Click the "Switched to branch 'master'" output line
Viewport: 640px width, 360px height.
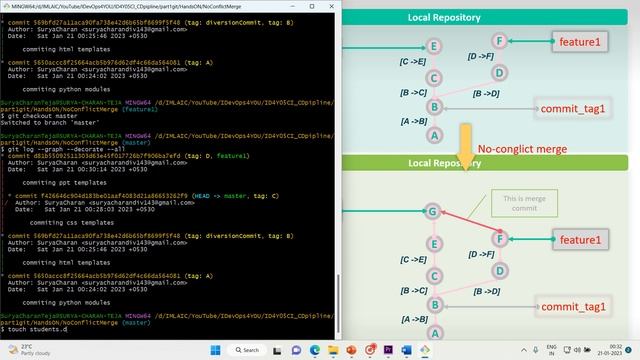pos(50,122)
